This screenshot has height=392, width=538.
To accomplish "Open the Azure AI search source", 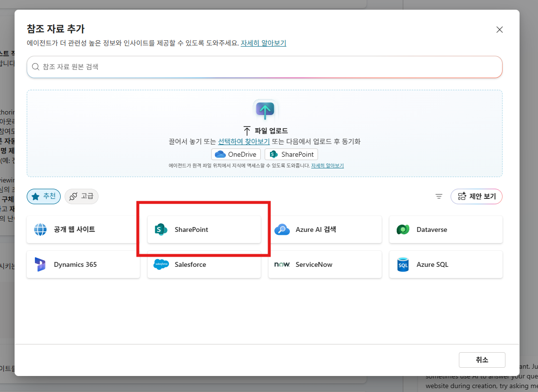I will pos(325,229).
